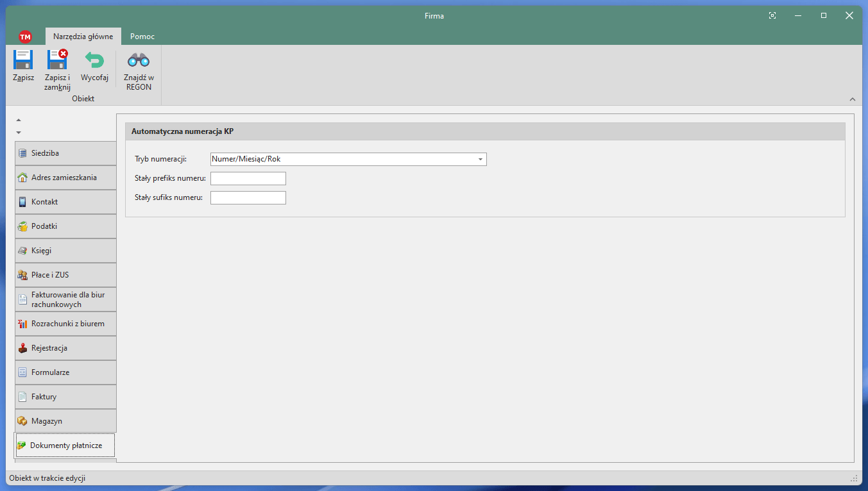Select the Narzędzia główne tab
Viewport: 868px width, 491px height.
coord(83,37)
